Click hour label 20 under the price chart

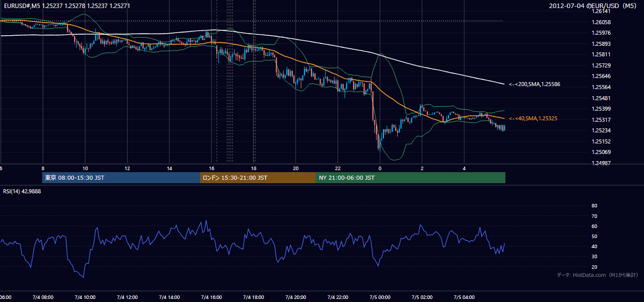point(296,169)
